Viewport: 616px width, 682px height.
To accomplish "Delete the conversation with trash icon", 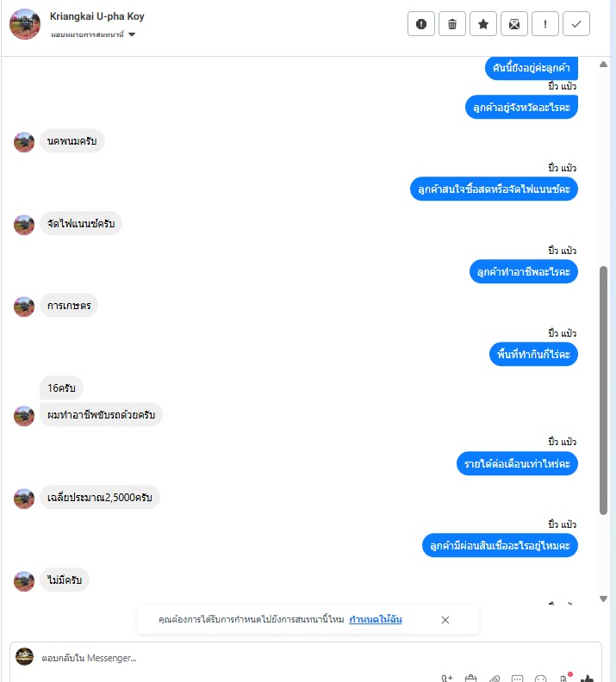I will (x=452, y=24).
